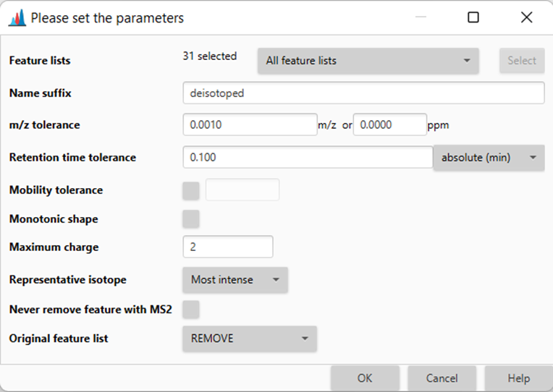Image resolution: width=553 pixels, height=392 pixels.
Task: Focus the Name suffix text field
Action: 363,93
